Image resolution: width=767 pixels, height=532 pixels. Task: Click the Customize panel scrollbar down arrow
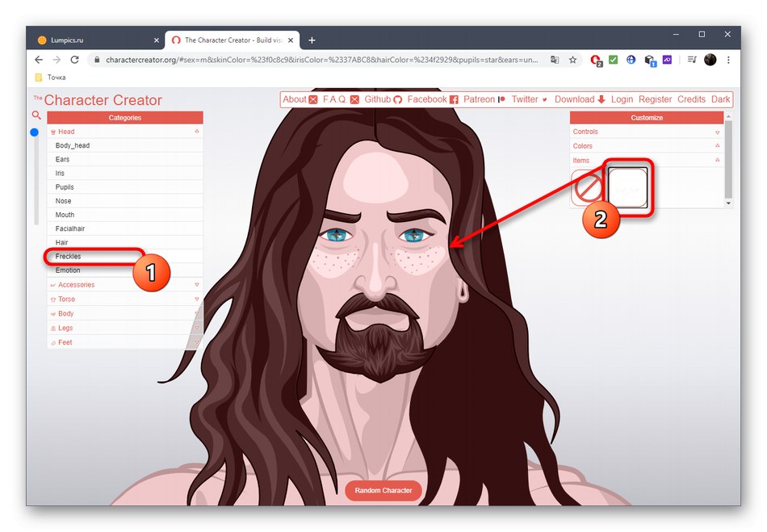(x=728, y=203)
